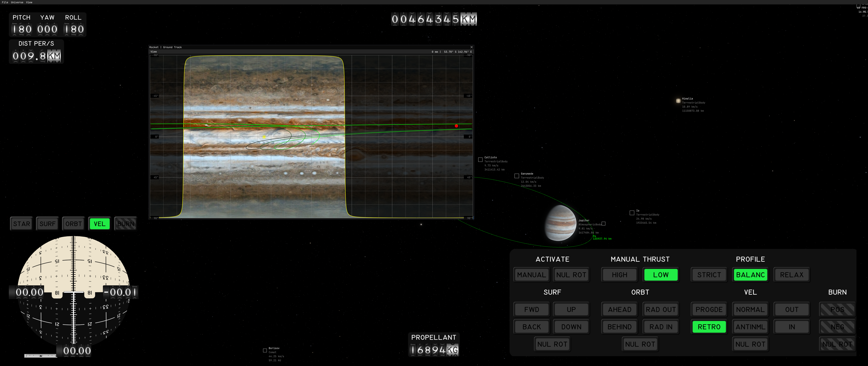The width and height of the screenshot is (868, 366).
Task: Open the View menu in top bar
Action: (x=29, y=2)
